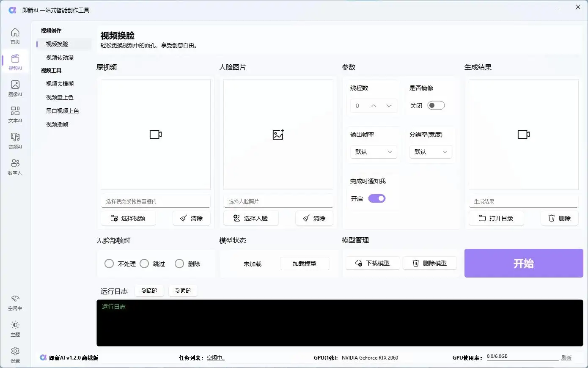This screenshot has width=588, height=368.
Task: Select the 跳过 radio option for 无脸部帧时
Action: pyautogui.click(x=144, y=264)
